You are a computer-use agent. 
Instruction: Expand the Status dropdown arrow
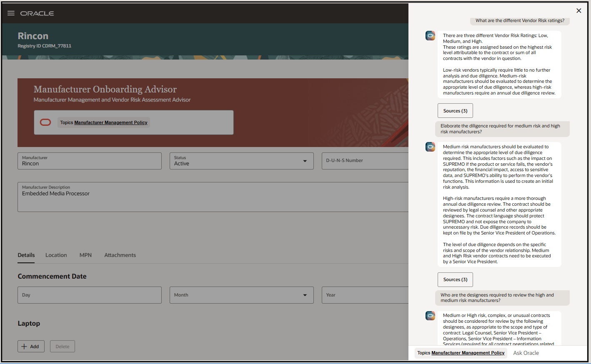click(x=305, y=161)
